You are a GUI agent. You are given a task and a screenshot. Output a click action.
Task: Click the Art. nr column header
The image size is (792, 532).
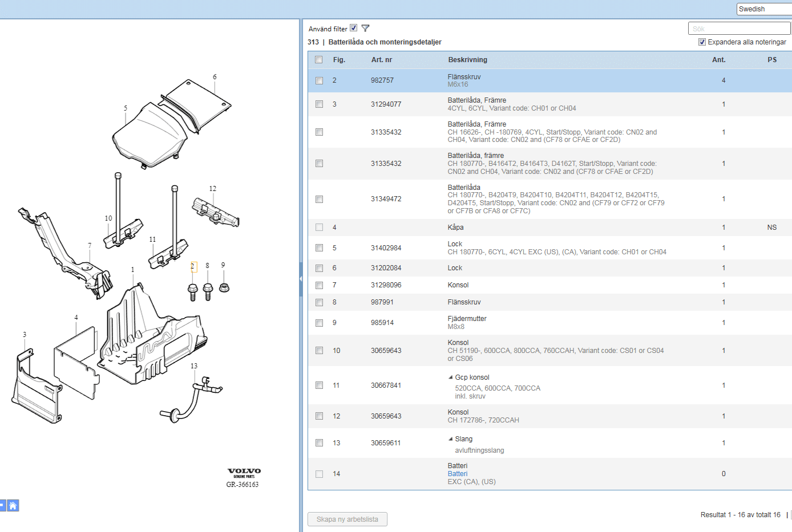coord(382,60)
